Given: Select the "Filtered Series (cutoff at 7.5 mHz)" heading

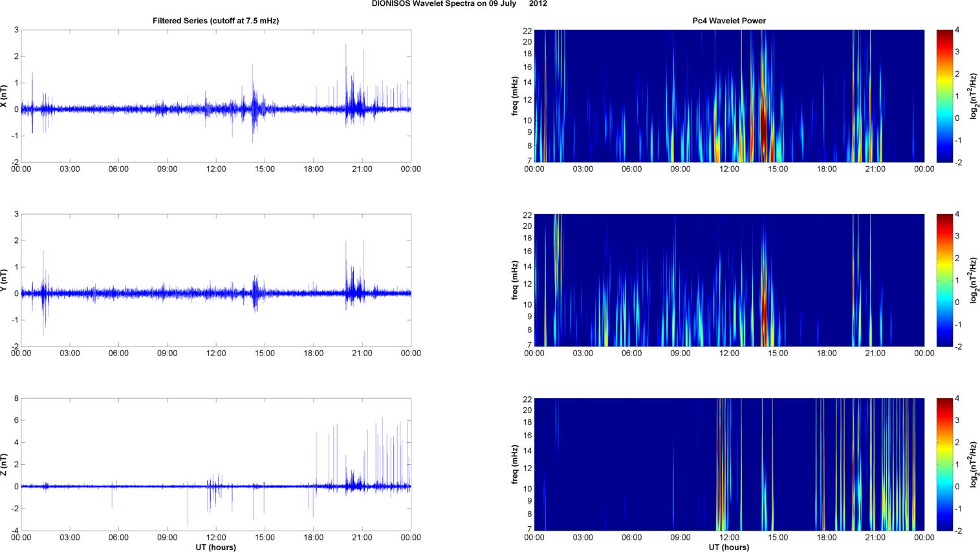Looking at the screenshot, I should click(x=216, y=21).
